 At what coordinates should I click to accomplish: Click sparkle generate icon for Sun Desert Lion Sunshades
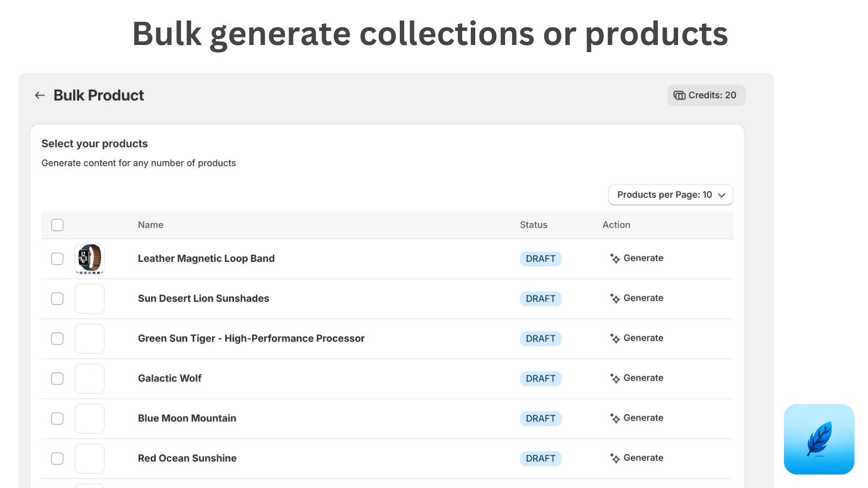pyautogui.click(x=615, y=298)
